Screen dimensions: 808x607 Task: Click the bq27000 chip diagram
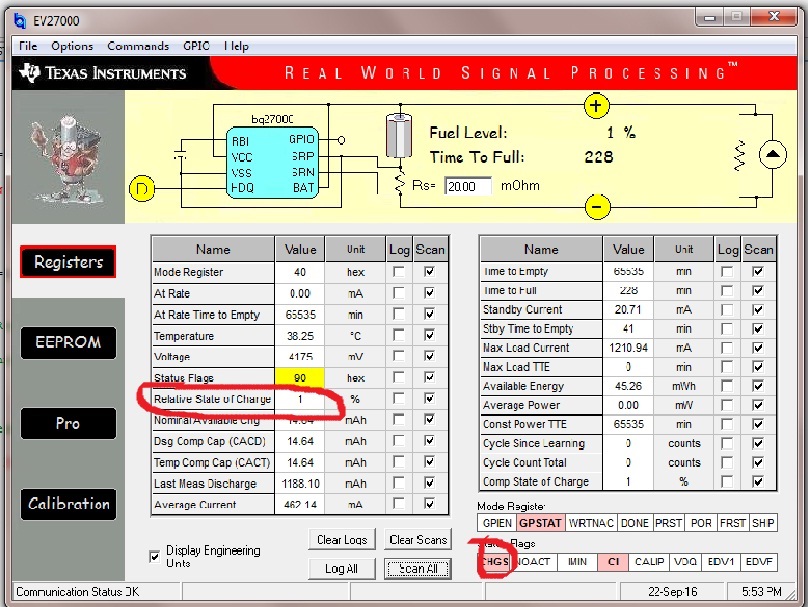(272, 163)
